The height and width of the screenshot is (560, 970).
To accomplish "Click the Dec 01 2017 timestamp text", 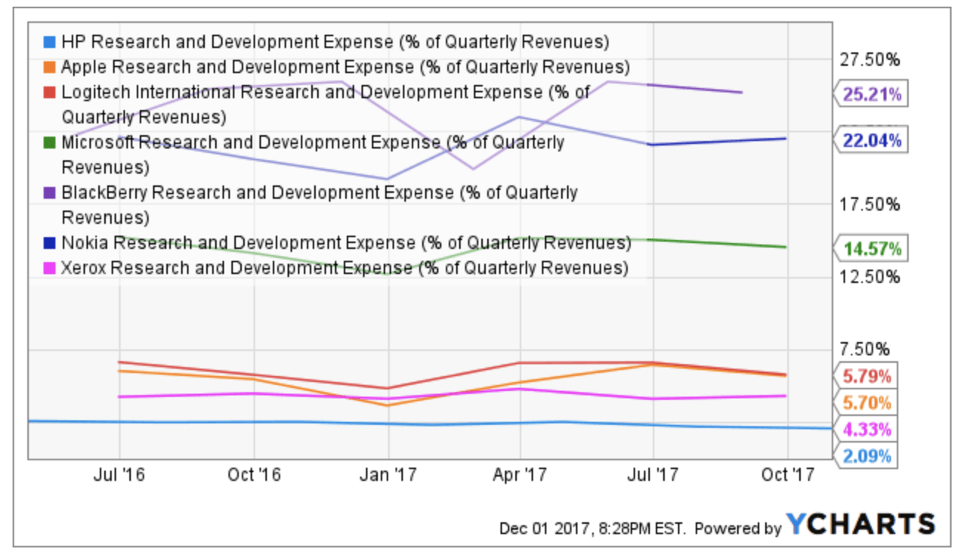I will pyautogui.click(x=594, y=528).
